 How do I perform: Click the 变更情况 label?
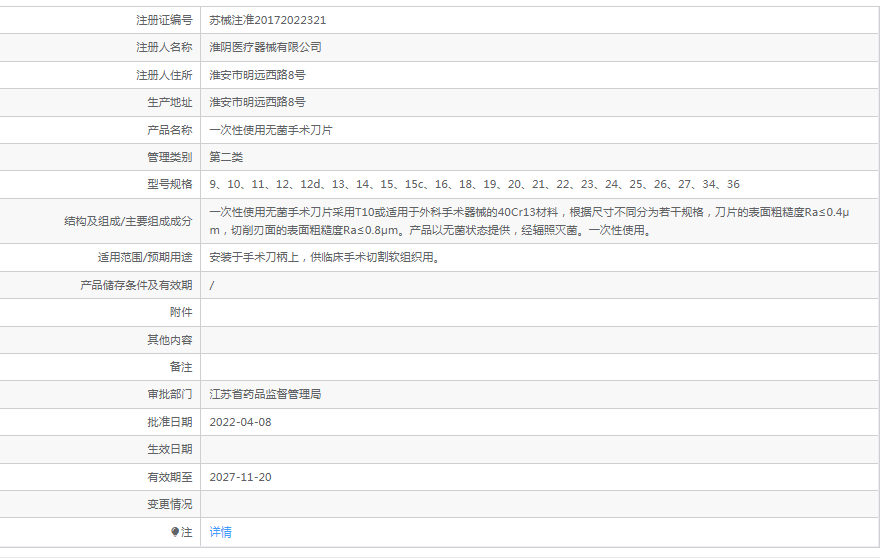pos(169,504)
